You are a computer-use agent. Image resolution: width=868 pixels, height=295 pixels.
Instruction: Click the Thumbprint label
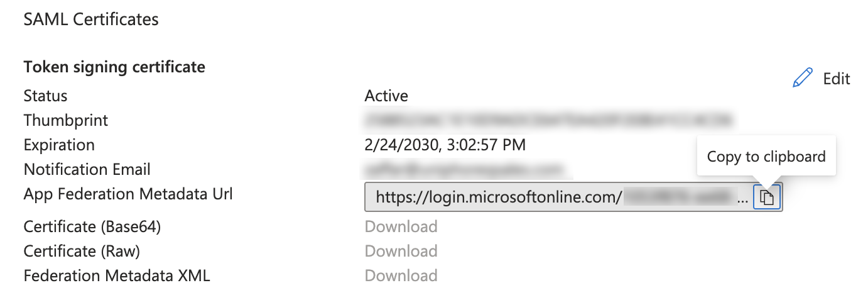66,120
